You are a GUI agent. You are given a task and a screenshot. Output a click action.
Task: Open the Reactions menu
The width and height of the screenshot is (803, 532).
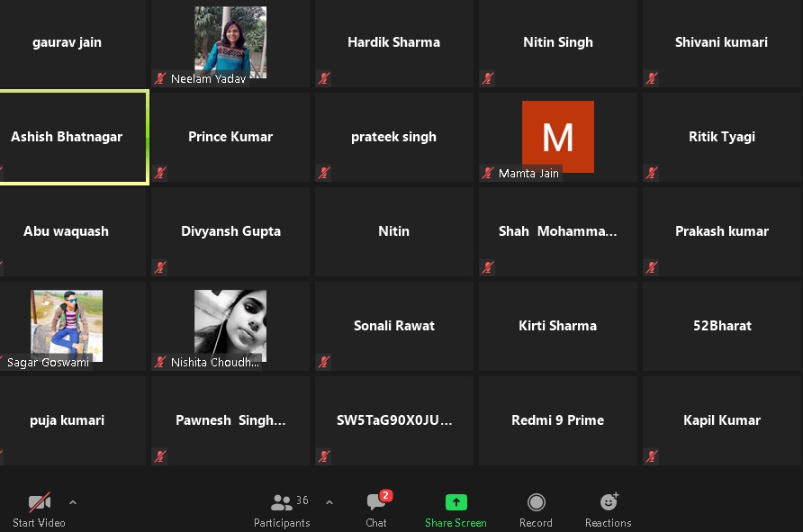[x=609, y=510]
